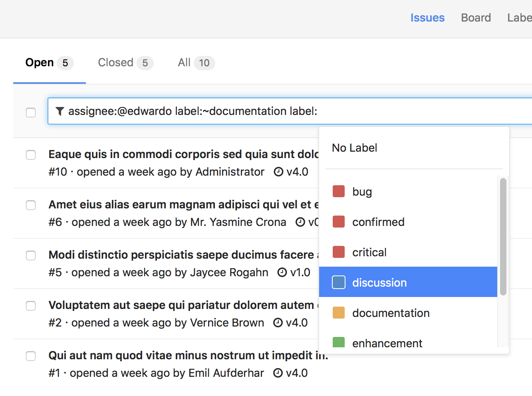Switch to the Closed issues tab
The width and height of the screenshot is (532, 396).
[x=115, y=62]
